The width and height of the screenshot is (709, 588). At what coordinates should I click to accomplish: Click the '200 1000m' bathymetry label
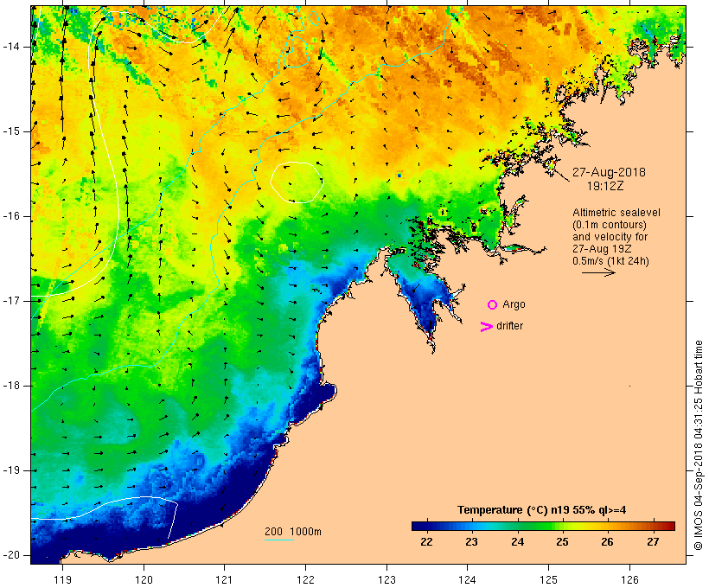pos(293,532)
